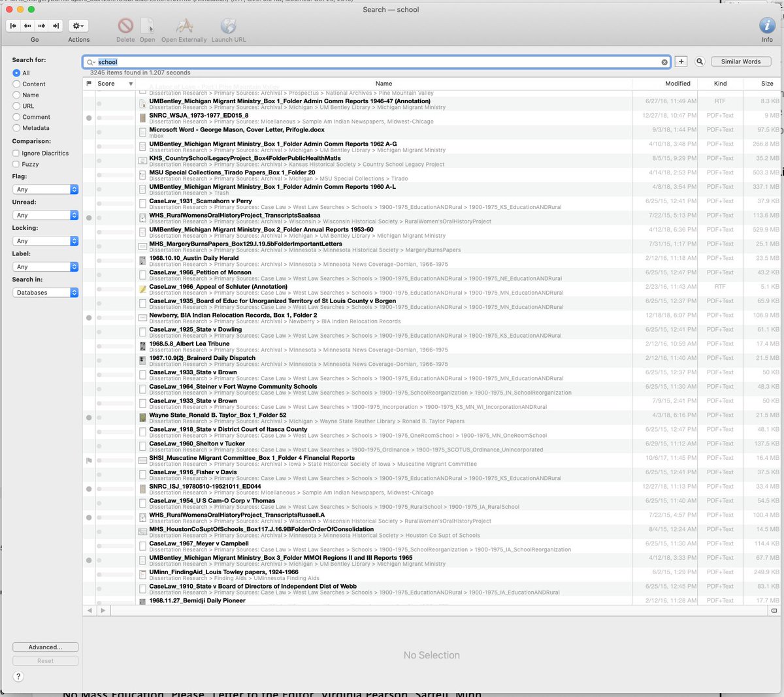This screenshot has width=784, height=697.
Task: Enable the Fuzzy comparison checkbox
Action: point(16,165)
